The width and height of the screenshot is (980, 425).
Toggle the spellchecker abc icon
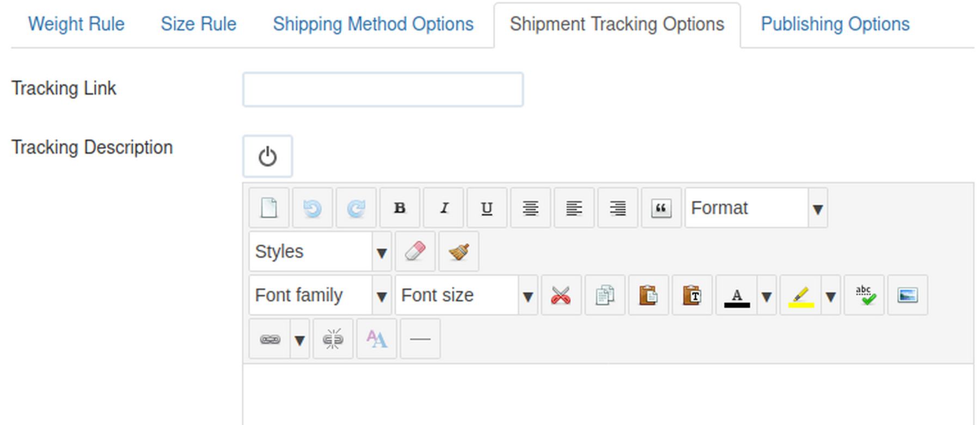(x=865, y=295)
